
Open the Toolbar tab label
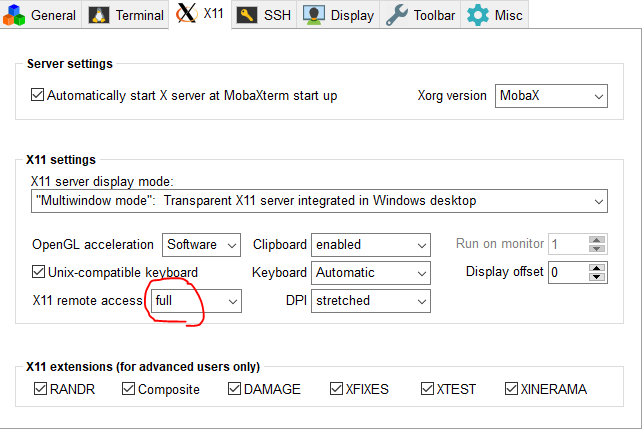(434, 15)
